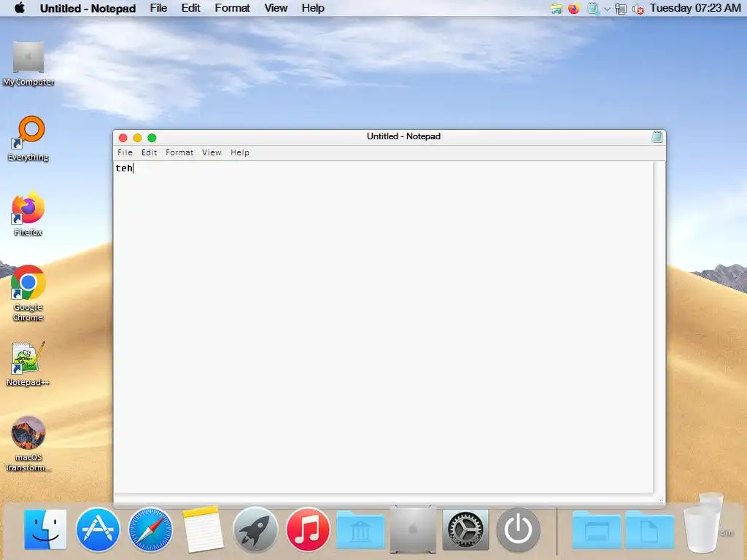Click the Notepad vertical scrollbar
Screen dimensions: 747x560
click(659, 327)
